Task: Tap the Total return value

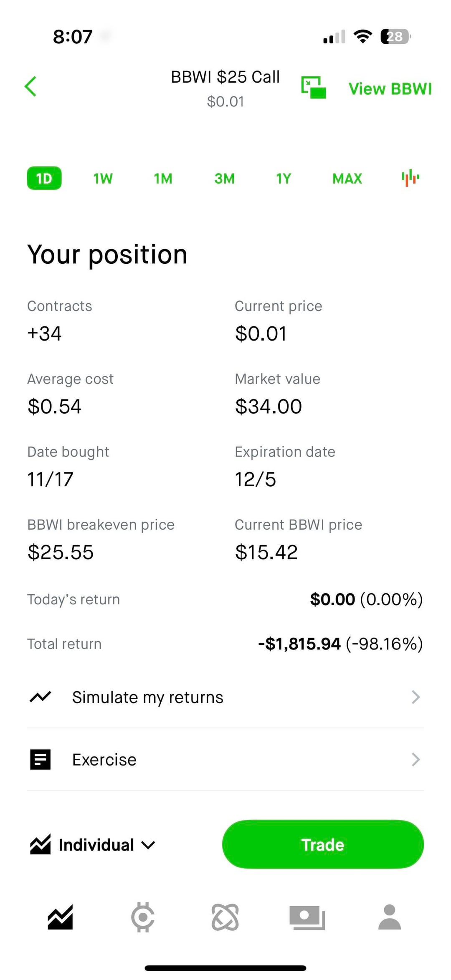Action: [x=340, y=644]
